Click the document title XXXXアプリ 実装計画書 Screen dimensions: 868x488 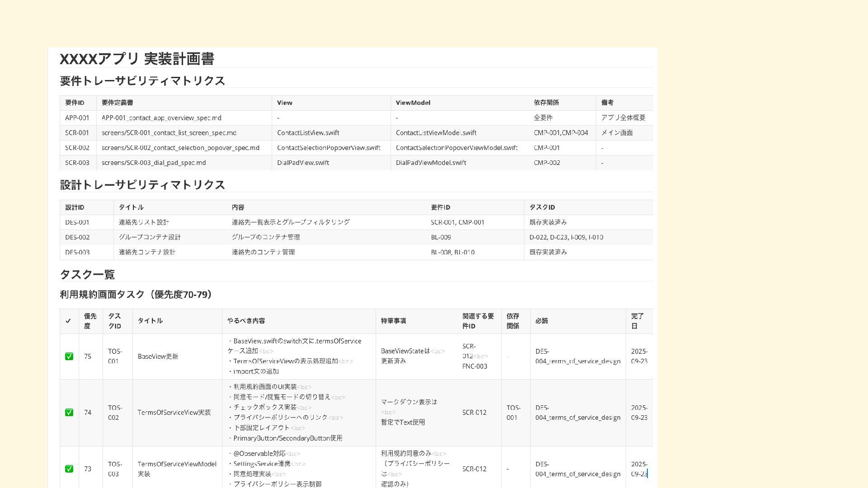pyautogui.click(x=137, y=59)
